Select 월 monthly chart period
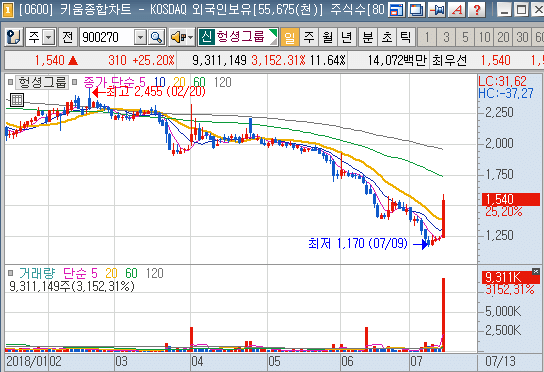This screenshot has width=544, height=372. (328, 37)
